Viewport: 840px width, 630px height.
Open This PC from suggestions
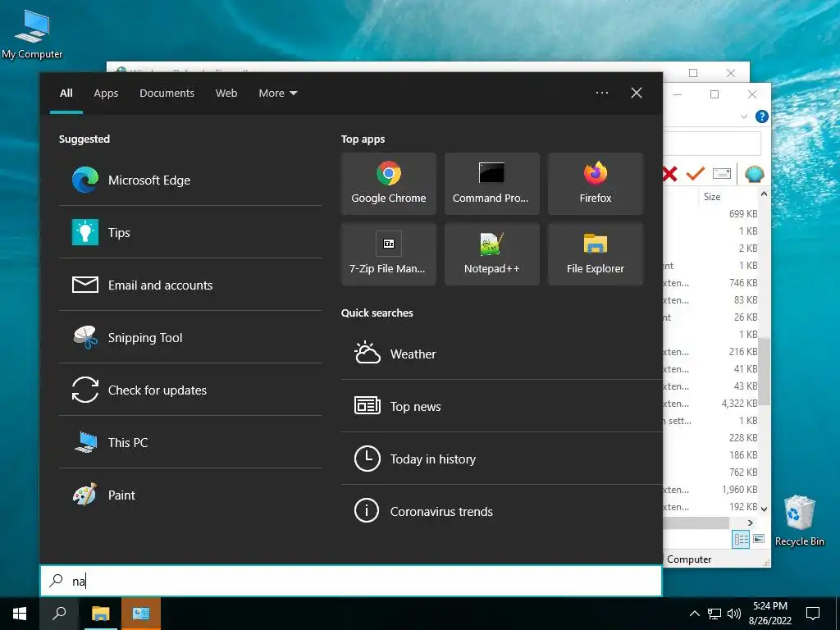190,442
